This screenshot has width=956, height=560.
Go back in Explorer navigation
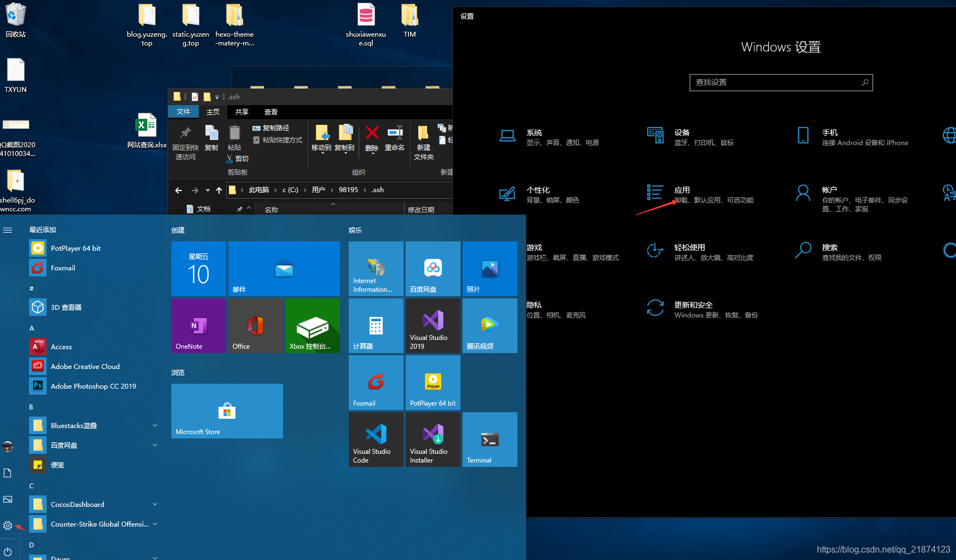click(x=178, y=190)
